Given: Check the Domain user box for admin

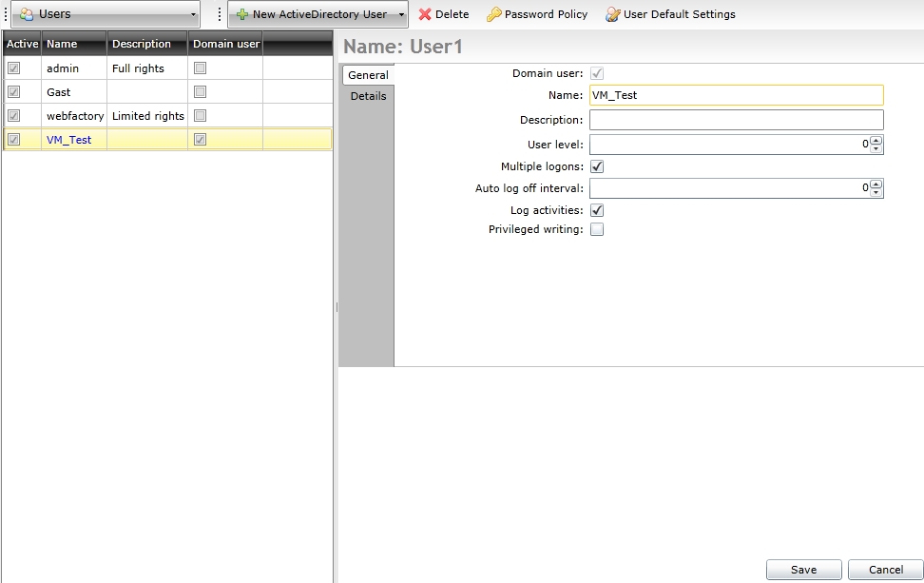Looking at the screenshot, I should pos(200,68).
